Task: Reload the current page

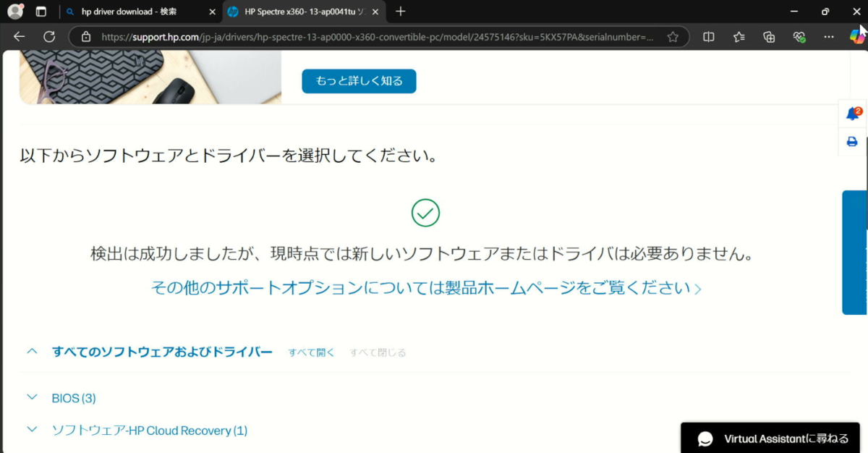Action: pos(49,37)
